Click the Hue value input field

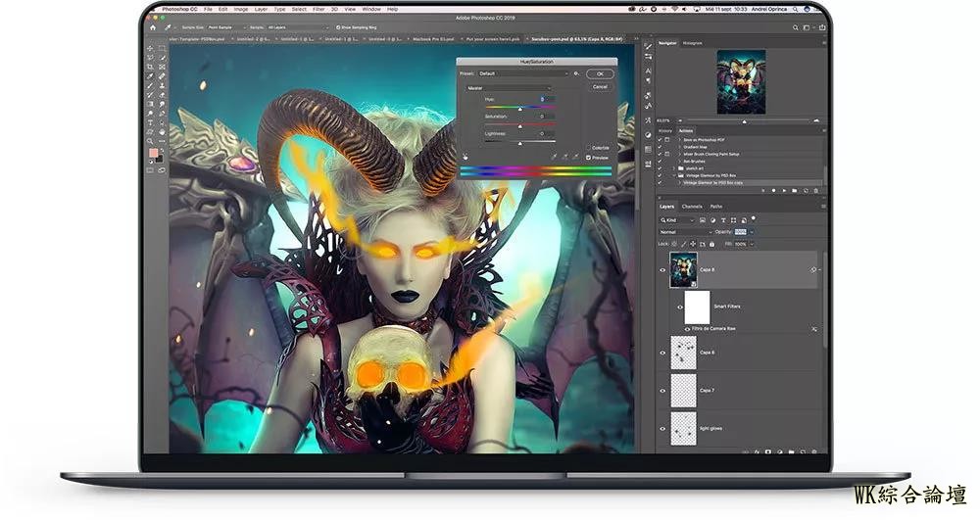(547, 99)
